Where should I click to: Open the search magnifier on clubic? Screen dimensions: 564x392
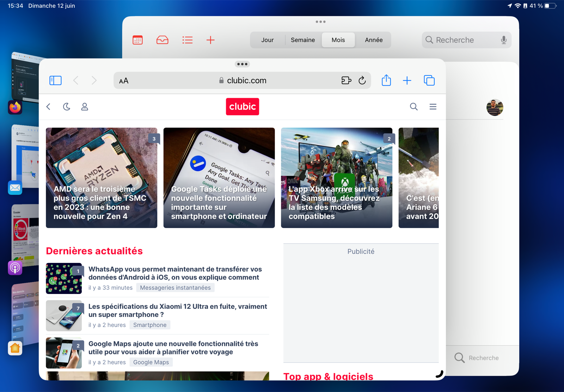pyautogui.click(x=413, y=106)
